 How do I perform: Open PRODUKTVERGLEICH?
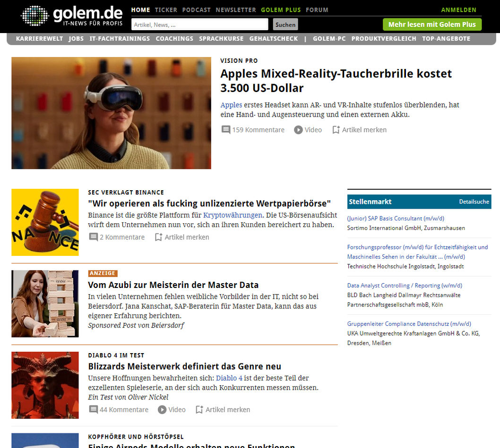[x=384, y=39]
